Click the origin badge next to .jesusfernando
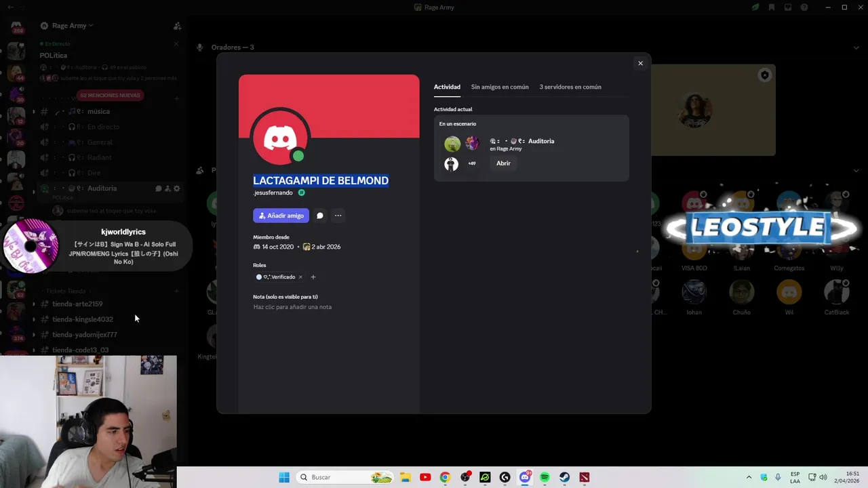This screenshot has height=488, width=868. pyautogui.click(x=302, y=192)
